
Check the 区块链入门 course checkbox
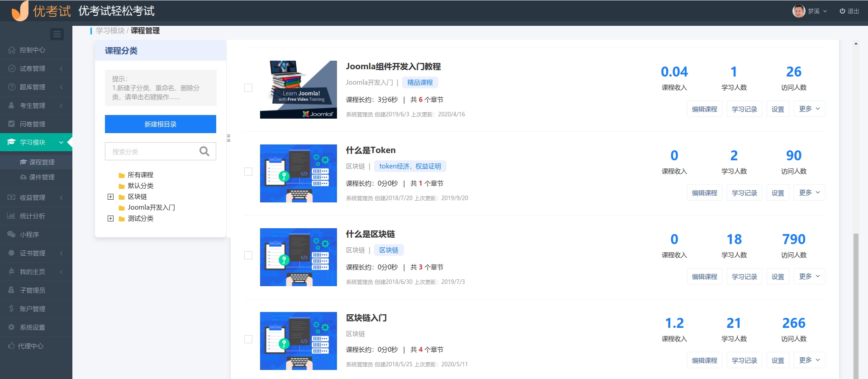pos(248,339)
